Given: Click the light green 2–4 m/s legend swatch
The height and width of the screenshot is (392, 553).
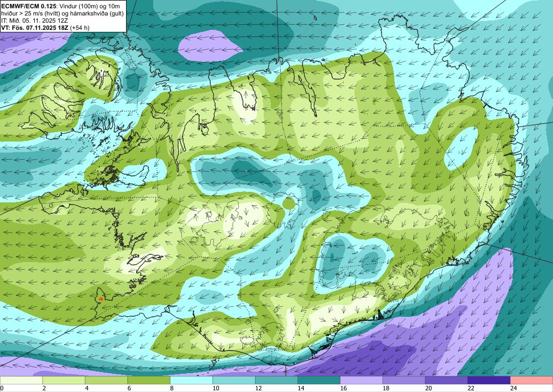Looking at the screenshot, I should pyautogui.click(x=64, y=380).
